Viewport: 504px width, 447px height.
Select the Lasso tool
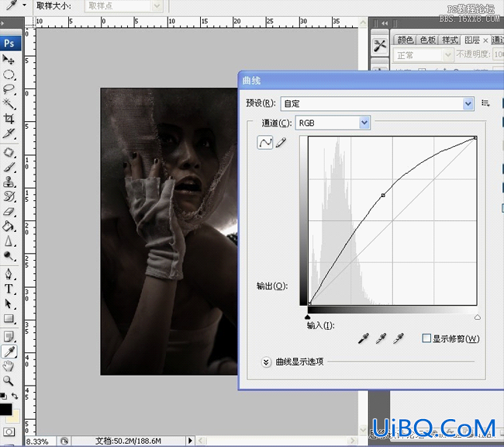(9, 89)
